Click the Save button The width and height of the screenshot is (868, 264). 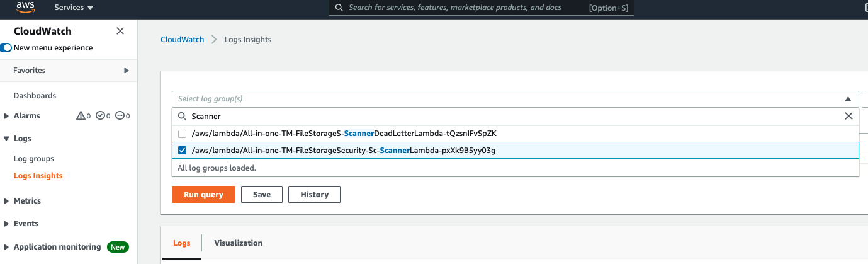pos(262,195)
